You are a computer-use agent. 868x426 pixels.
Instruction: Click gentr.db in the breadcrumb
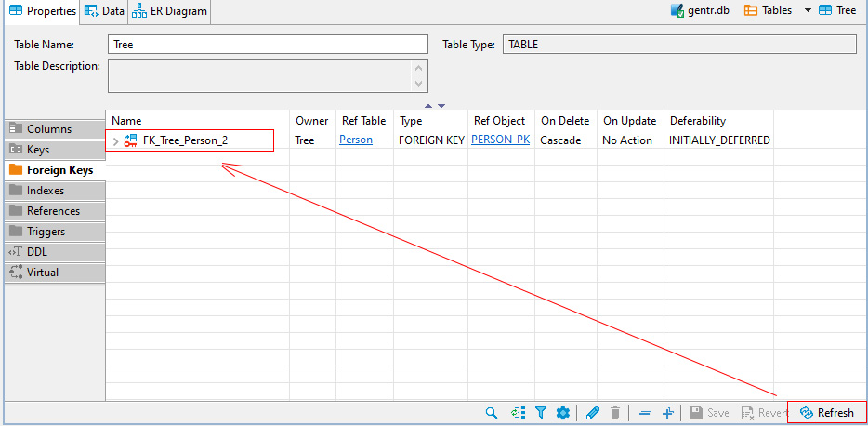pos(700,10)
